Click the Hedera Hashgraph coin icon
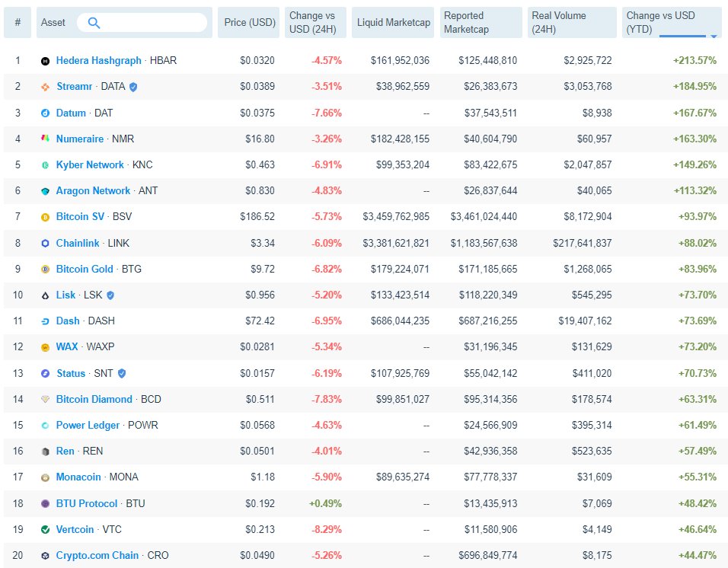The width and height of the screenshot is (728, 568). pyautogui.click(x=45, y=61)
